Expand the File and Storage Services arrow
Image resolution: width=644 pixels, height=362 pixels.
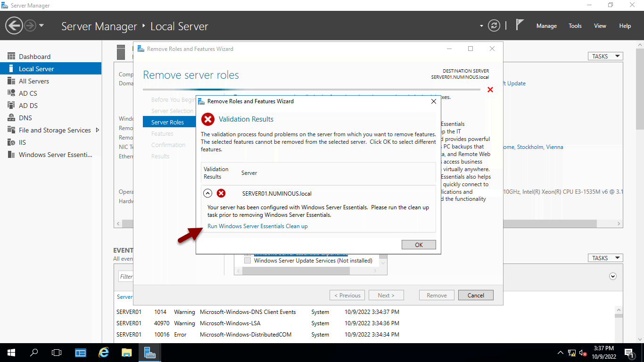point(98,130)
